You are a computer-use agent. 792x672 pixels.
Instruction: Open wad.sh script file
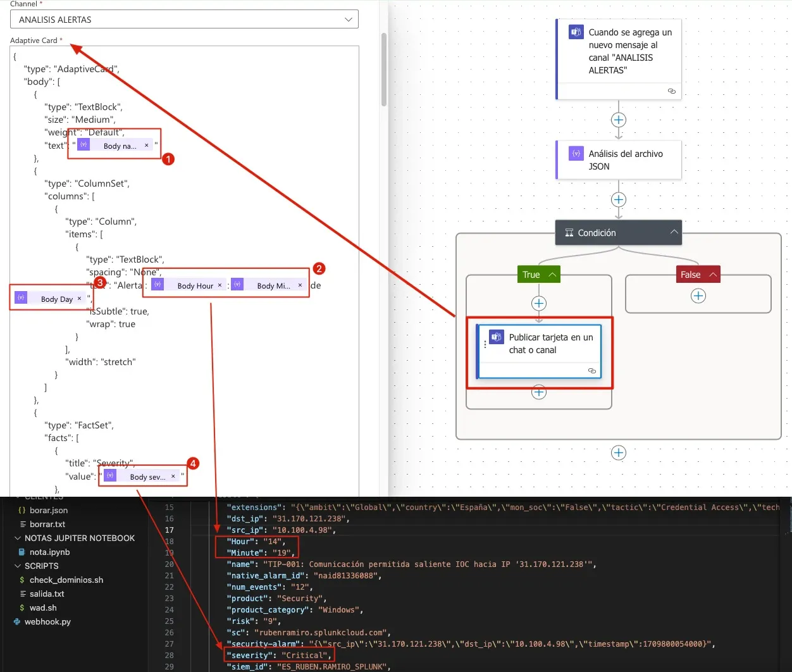(x=43, y=607)
